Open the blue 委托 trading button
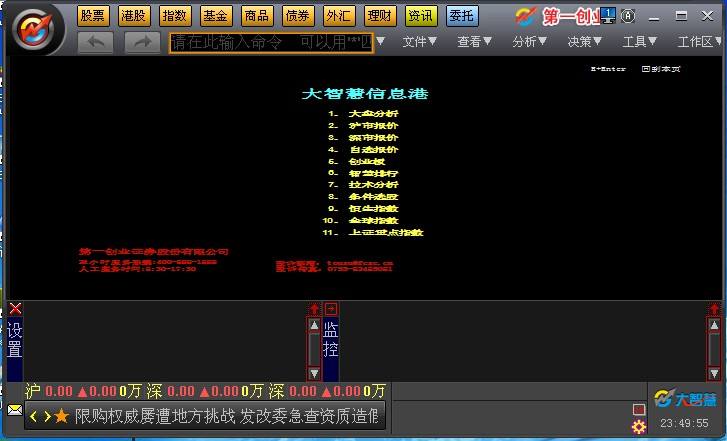Image resolution: width=727 pixels, height=441 pixels. coord(462,16)
